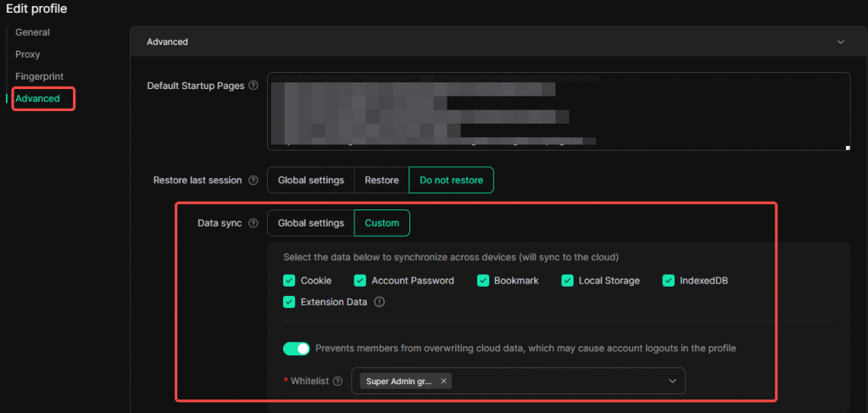
Task: Open the General tab in sidebar
Action: [x=32, y=32]
